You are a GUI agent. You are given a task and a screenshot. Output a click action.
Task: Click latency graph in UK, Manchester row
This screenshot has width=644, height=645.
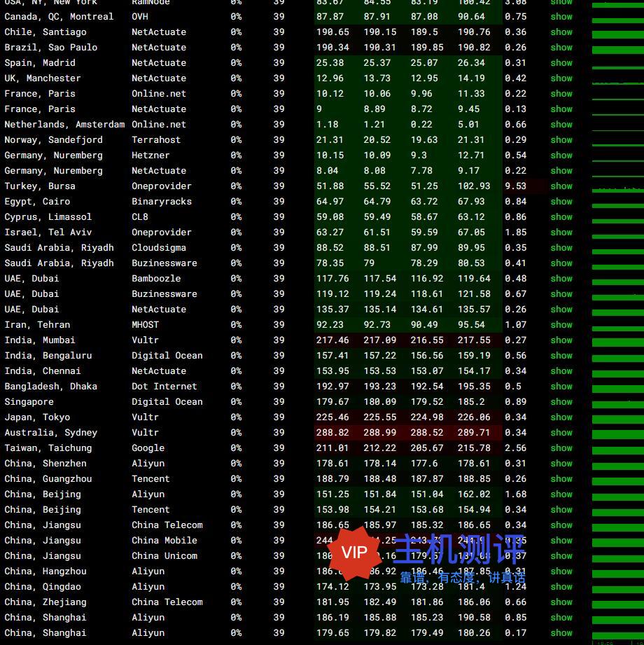(x=618, y=83)
